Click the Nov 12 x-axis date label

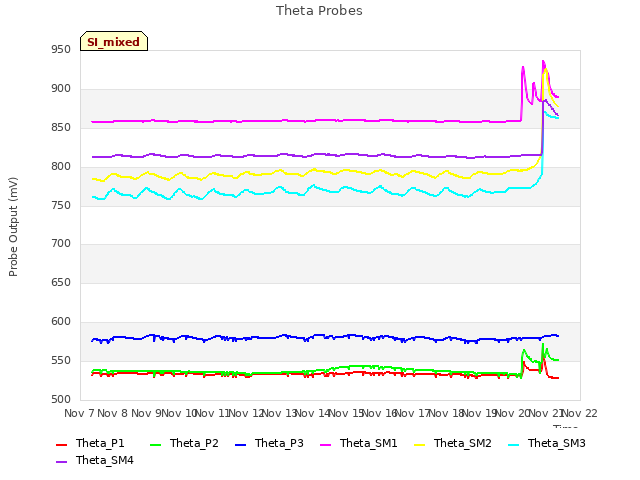tap(246, 413)
